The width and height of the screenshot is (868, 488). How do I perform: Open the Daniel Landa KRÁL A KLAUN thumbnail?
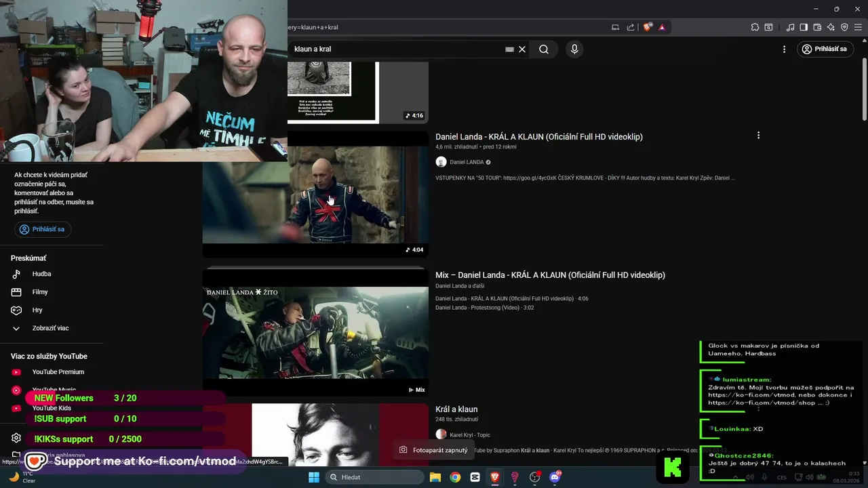click(x=315, y=195)
